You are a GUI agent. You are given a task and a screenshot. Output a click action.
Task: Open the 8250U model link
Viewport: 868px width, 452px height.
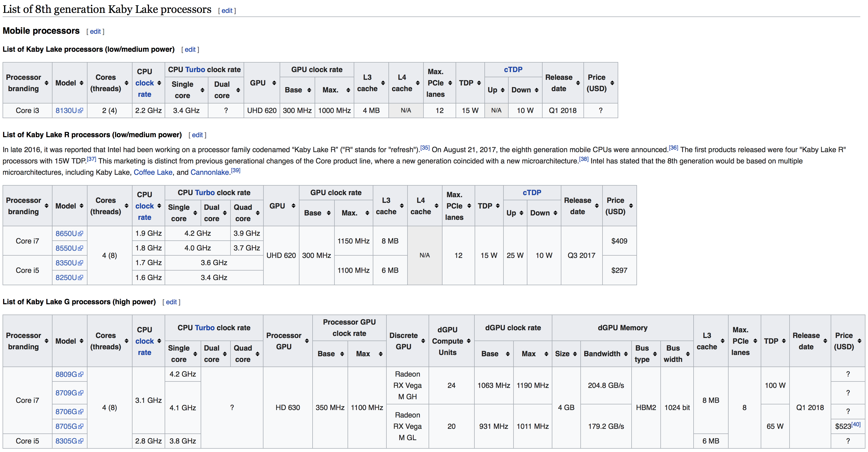click(66, 278)
